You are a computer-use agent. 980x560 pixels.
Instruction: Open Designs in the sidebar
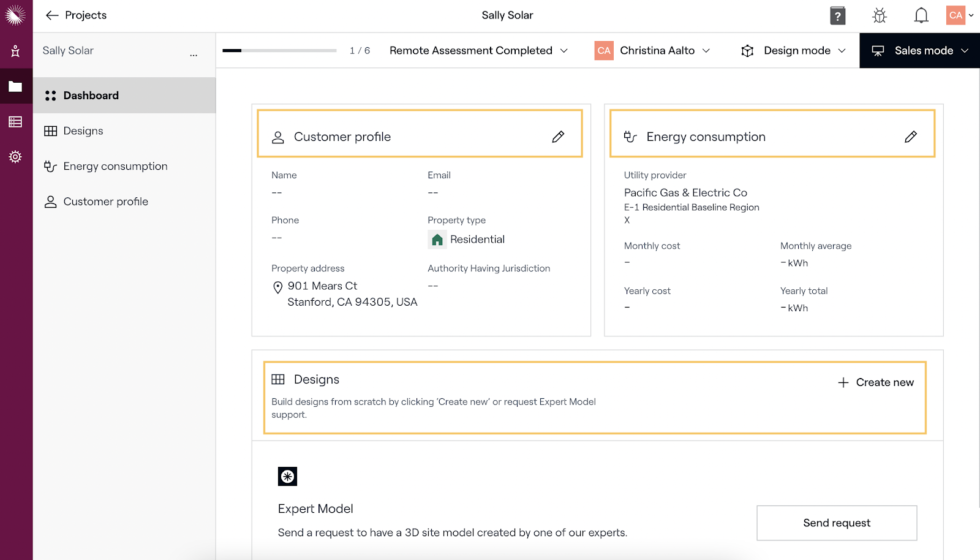124,131
